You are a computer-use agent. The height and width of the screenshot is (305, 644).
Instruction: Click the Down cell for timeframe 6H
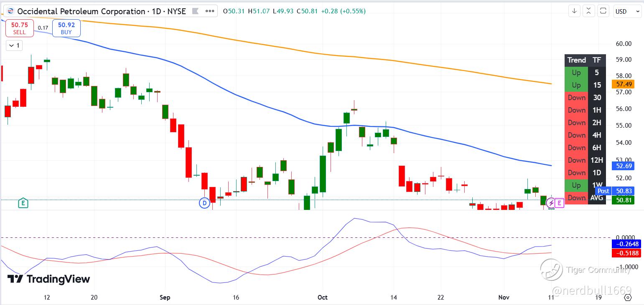[576, 148]
